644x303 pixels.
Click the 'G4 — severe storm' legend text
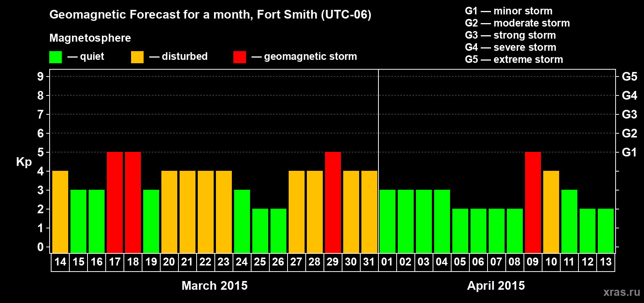click(x=511, y=47)
